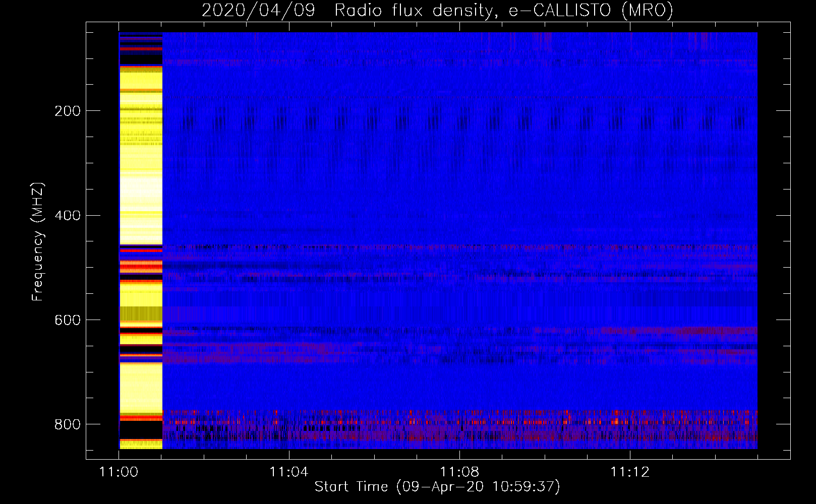Click the "400" frequency tick label
This screenshot has height=504, width=816.
(68, 216)
